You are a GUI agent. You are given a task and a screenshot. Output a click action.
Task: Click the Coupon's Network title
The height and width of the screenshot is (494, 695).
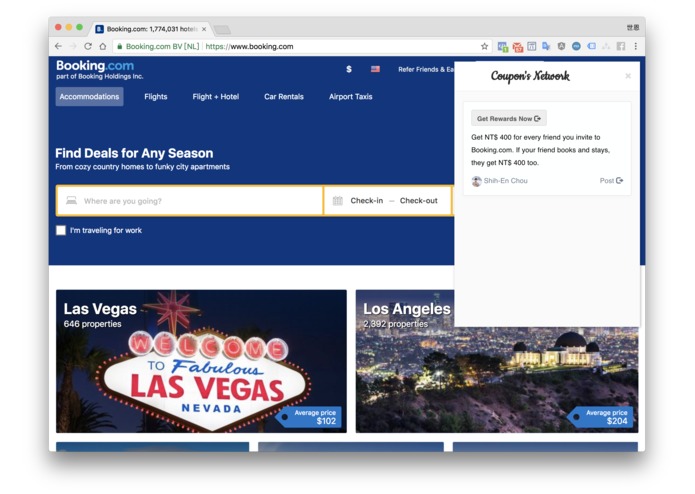tap(530, 76)
